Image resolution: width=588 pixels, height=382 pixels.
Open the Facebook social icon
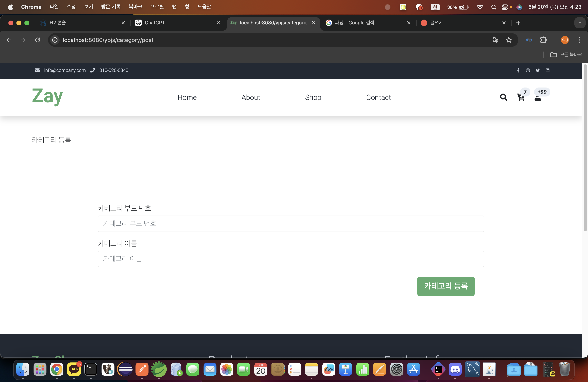pyautogui.click(x=518, y=70)
